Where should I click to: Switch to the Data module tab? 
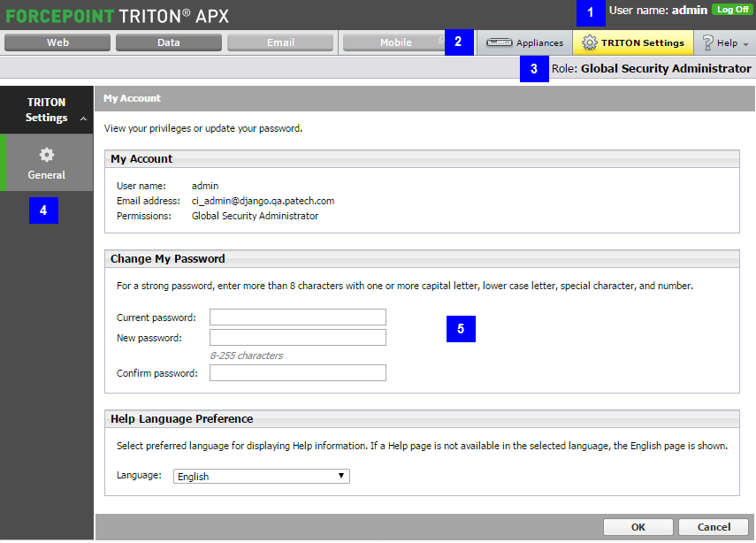pyautogui.click(x=168, y=42)
